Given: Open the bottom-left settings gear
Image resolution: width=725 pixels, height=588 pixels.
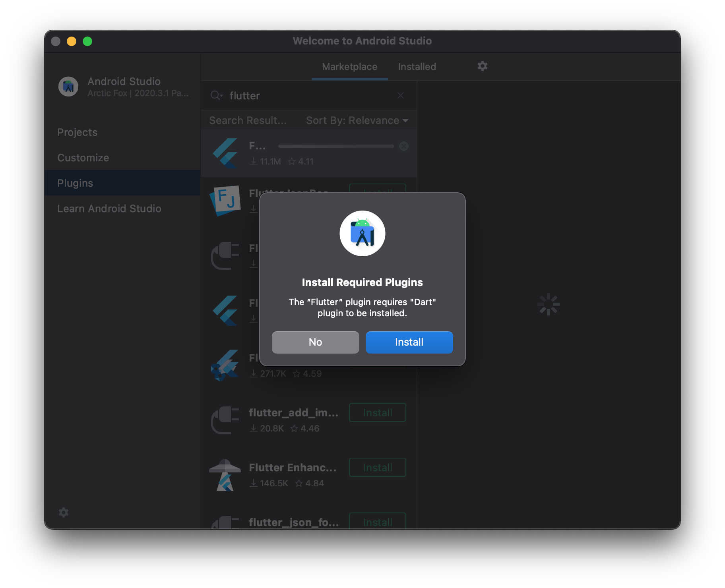Looking at the screenshot, I should point(64,513).
